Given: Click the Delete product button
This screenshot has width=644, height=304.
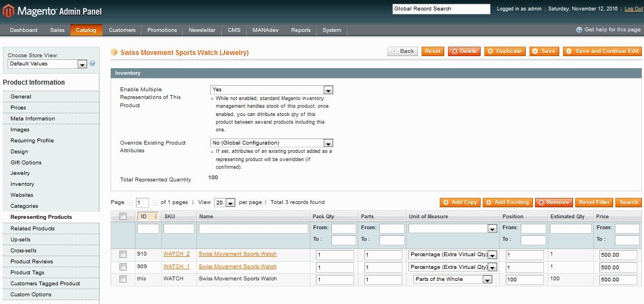Looking at the screenshot, I should [464, 51].
